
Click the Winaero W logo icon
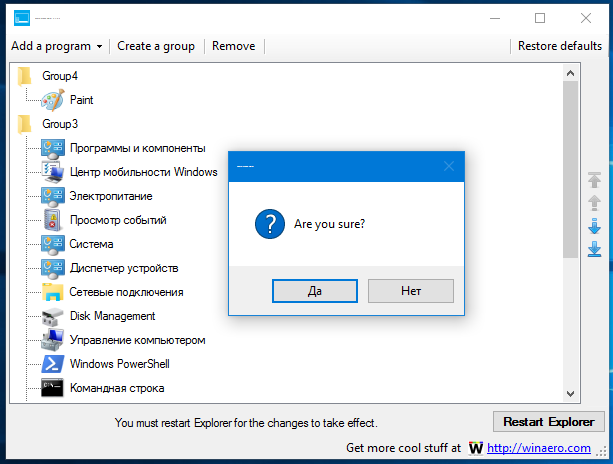click(x=476, y=448)
